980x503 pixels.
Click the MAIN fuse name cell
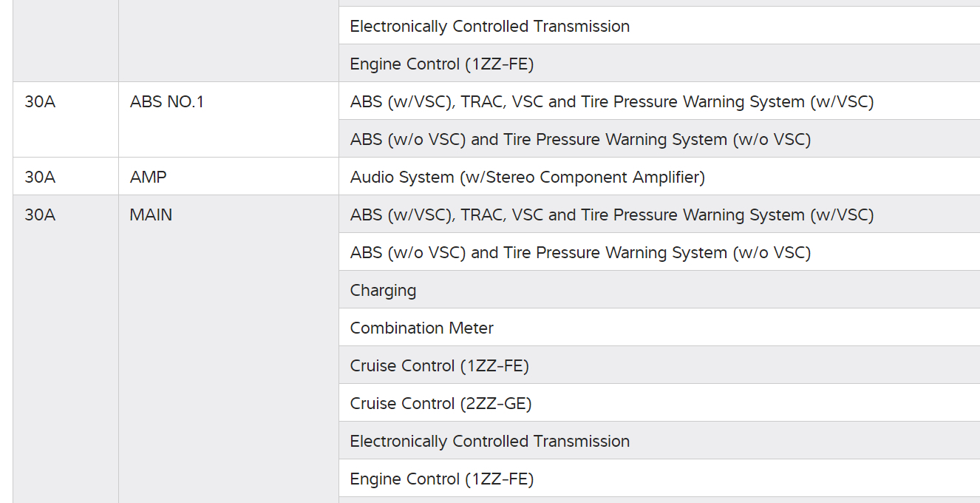151,215
